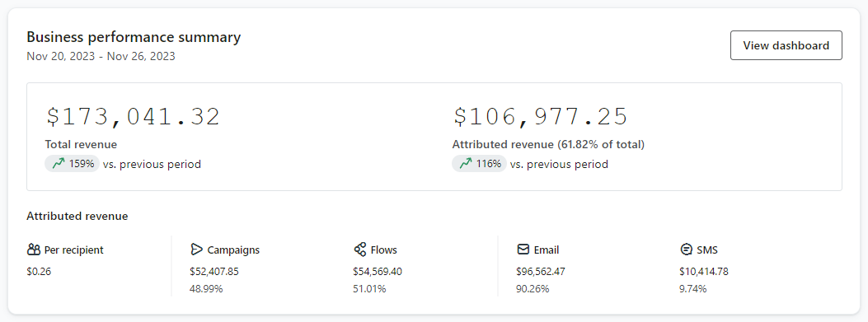Click the 90.26% email share
This screenshot has width=868, height=322.
click(533, 288)
